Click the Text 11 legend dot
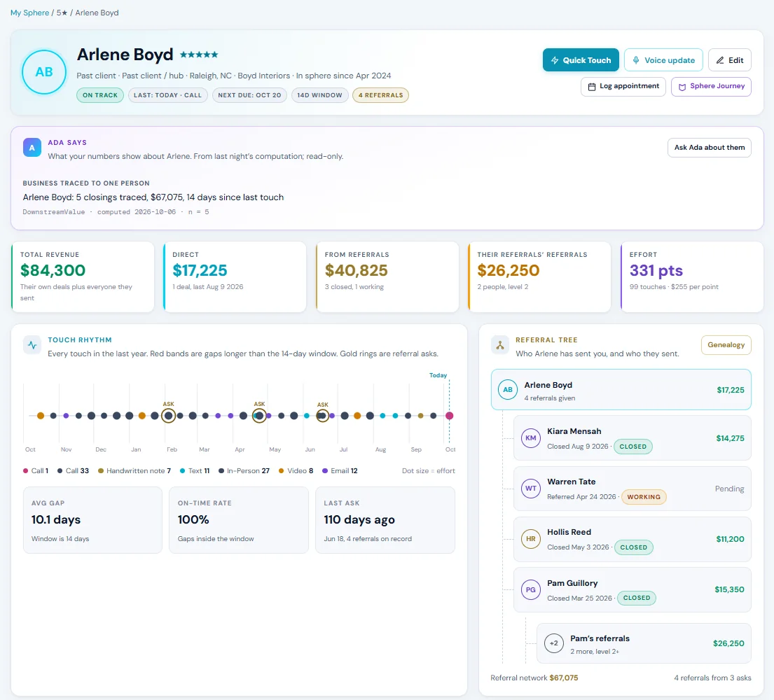This screenshot has width=774, height=700. tap(183, 470)
